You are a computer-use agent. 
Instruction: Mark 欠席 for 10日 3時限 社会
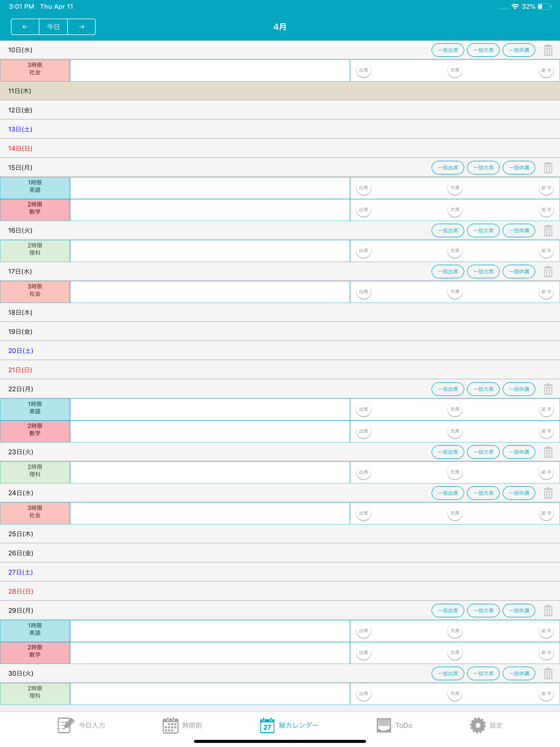click(x=455, y=70)
